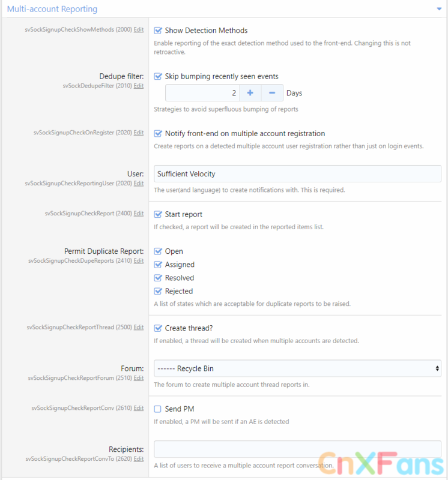This screenshot has width=448, height=480.
Task: Click the Multi-account Reporting heading
Action: [52, 9]
